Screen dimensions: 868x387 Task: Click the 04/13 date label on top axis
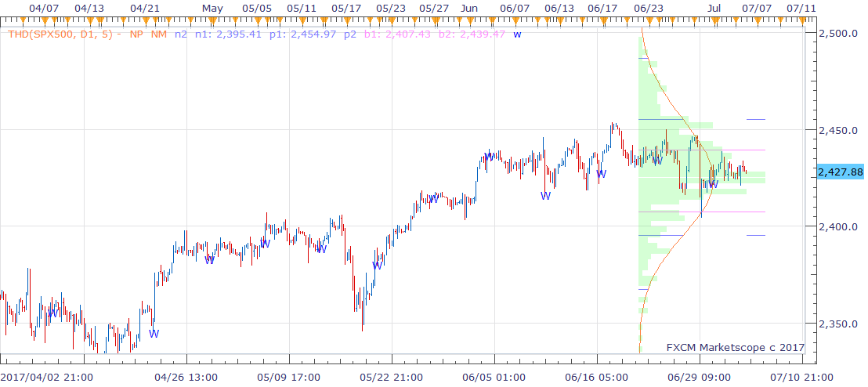(x=89, y=9)
